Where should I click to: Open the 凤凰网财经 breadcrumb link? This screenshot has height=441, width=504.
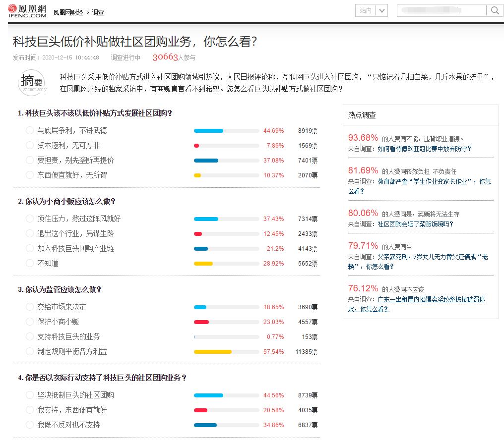69,12
